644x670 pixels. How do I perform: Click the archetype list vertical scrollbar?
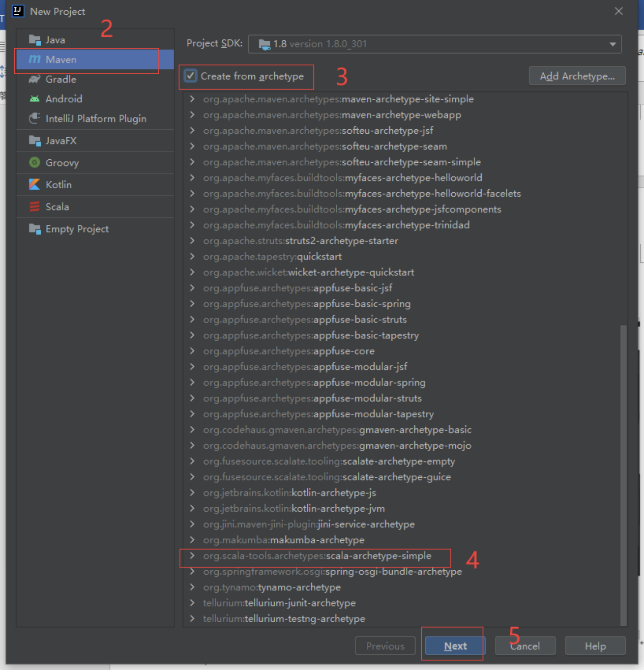[623, 475]
